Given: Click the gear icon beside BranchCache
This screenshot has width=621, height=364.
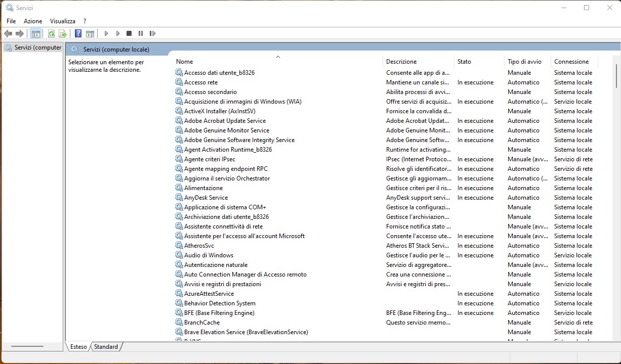Looking at the screenshot, I should point(179,323).
